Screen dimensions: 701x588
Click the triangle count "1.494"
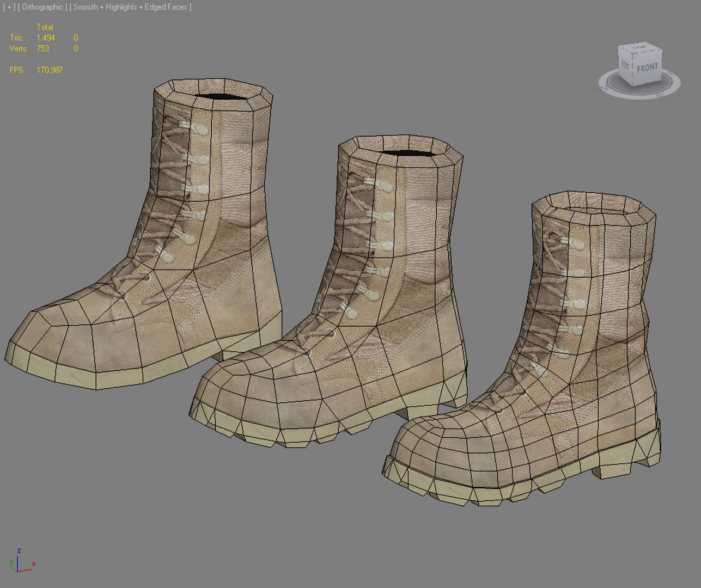coord(46,38)
